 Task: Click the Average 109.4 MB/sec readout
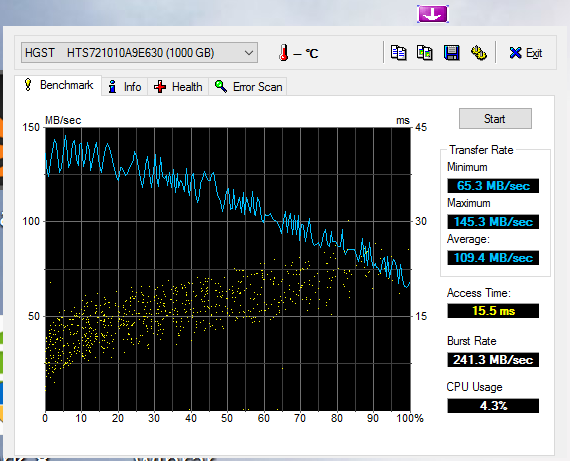pyautogui.click(x=493, y=258)
